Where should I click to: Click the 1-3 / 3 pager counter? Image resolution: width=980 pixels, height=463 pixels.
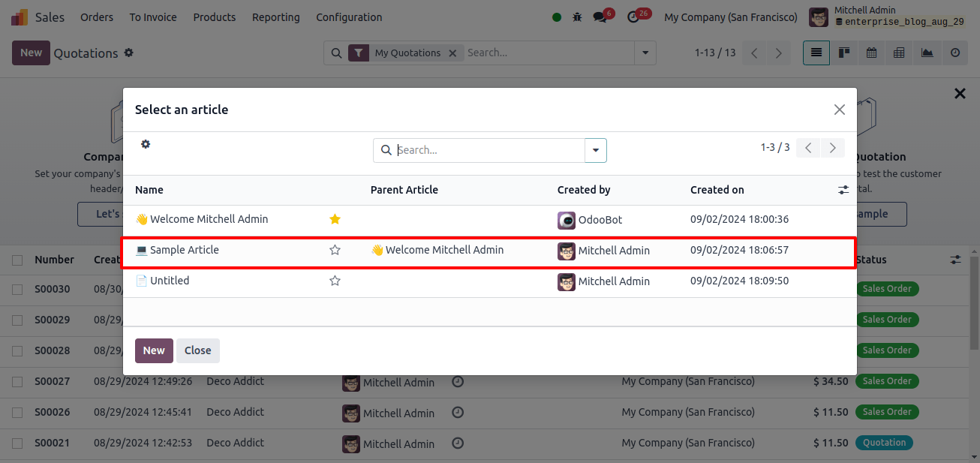[775, 148]
